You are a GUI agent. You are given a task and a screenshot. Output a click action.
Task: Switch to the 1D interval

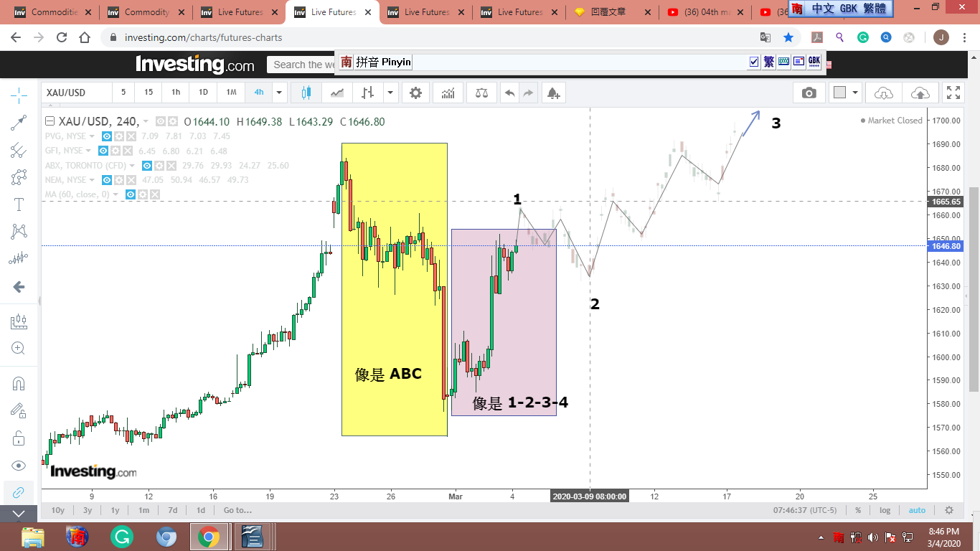tap(203, 93)
